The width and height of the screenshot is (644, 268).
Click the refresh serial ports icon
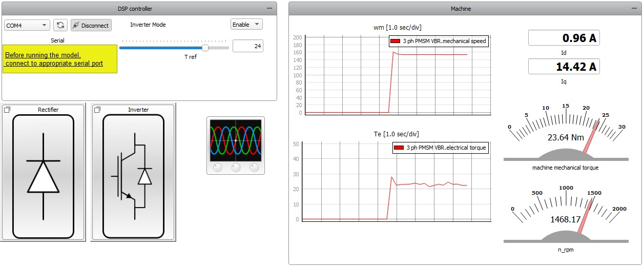60,25
